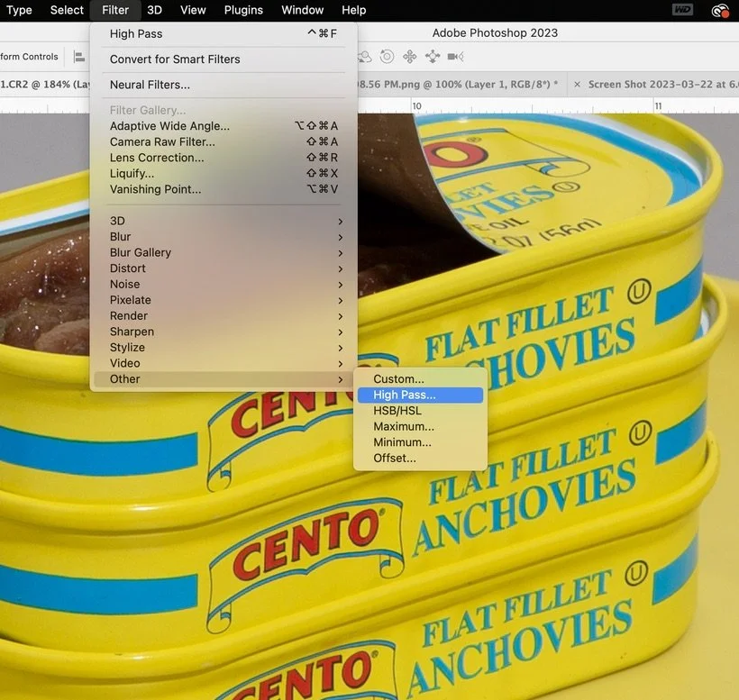The width and height of the screenshot is (739, 700).
Task: Click the 3D slide icon
Action: pyautogui.click(x=433, y=57)
